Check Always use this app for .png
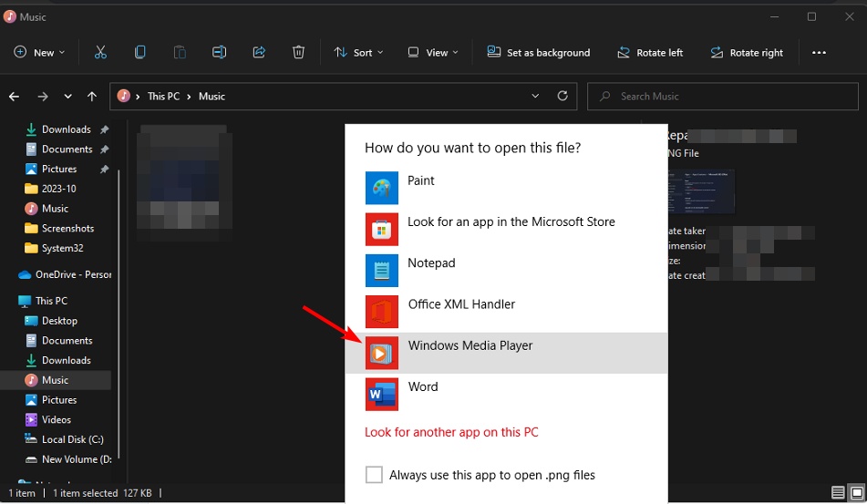 (375, 475)
